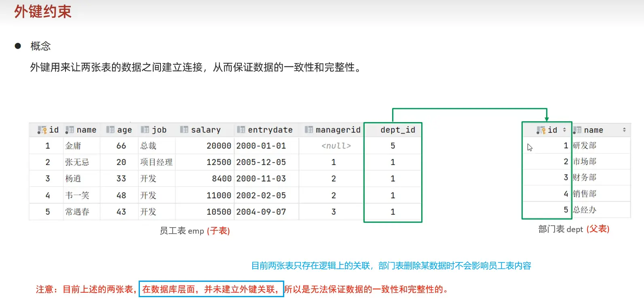Click salary value 20000
644x302 pixels.
pos(219,146)
